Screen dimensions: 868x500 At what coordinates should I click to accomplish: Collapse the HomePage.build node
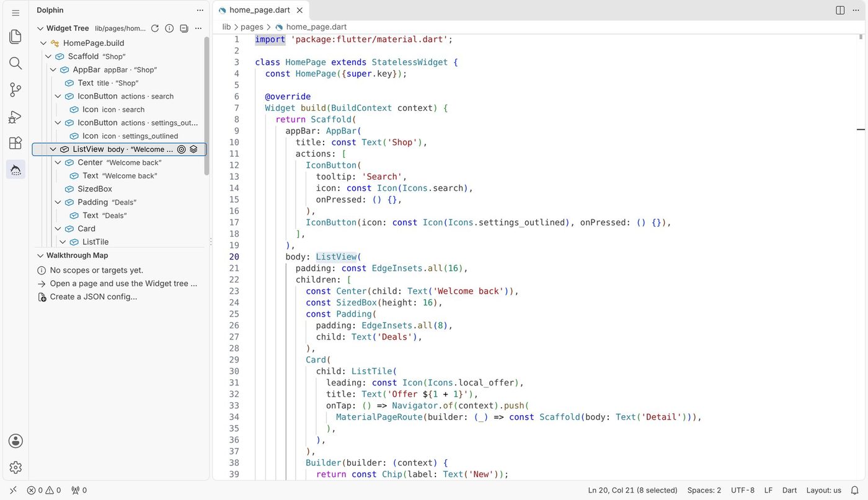click(43, 43)
